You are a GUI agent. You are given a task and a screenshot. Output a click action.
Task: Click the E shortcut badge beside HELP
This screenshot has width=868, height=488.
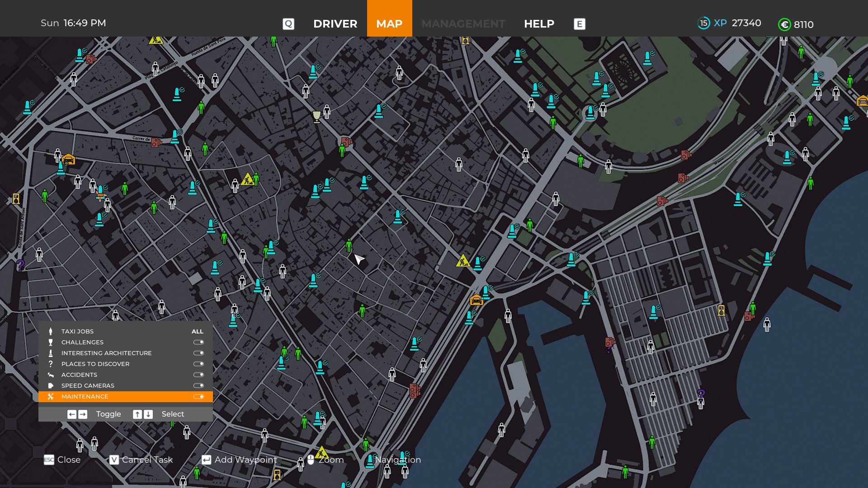pyautogui.click(x=579, y=23)
